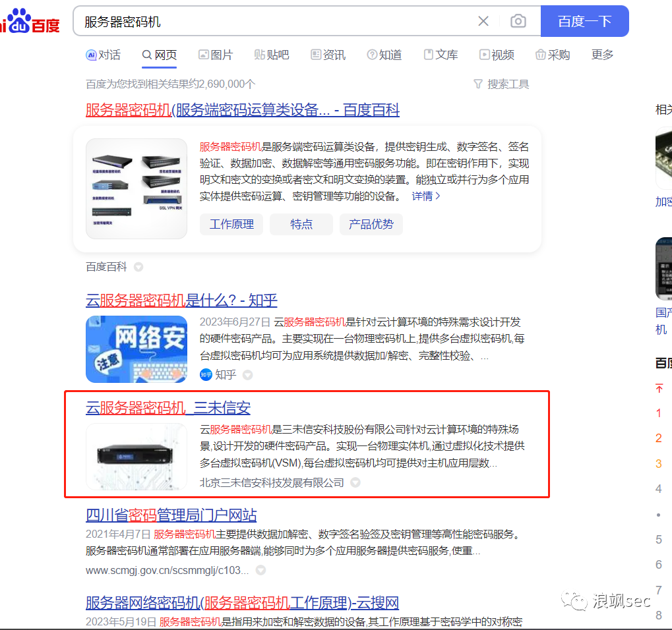This screenshot has width=672, height=630.
Task: Switch to the 对话 AI tab
Action: tap(104, 55)
